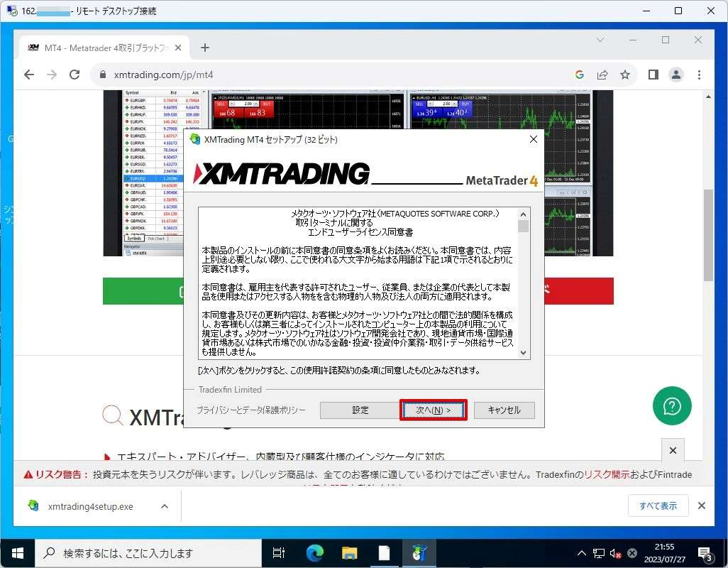This screenshot has width=728, height=568.
Task: Click Next (次へ) in installer
Action: click(433, 410)
